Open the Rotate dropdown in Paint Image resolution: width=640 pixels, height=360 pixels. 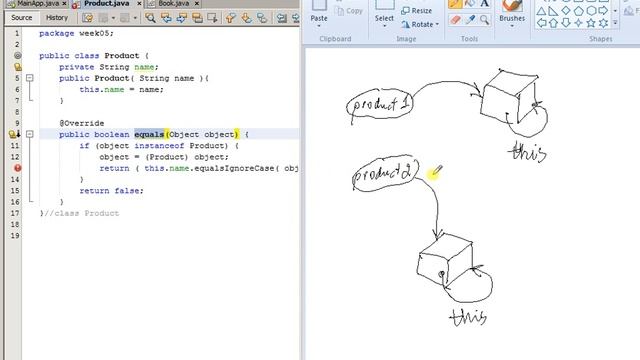420,24
